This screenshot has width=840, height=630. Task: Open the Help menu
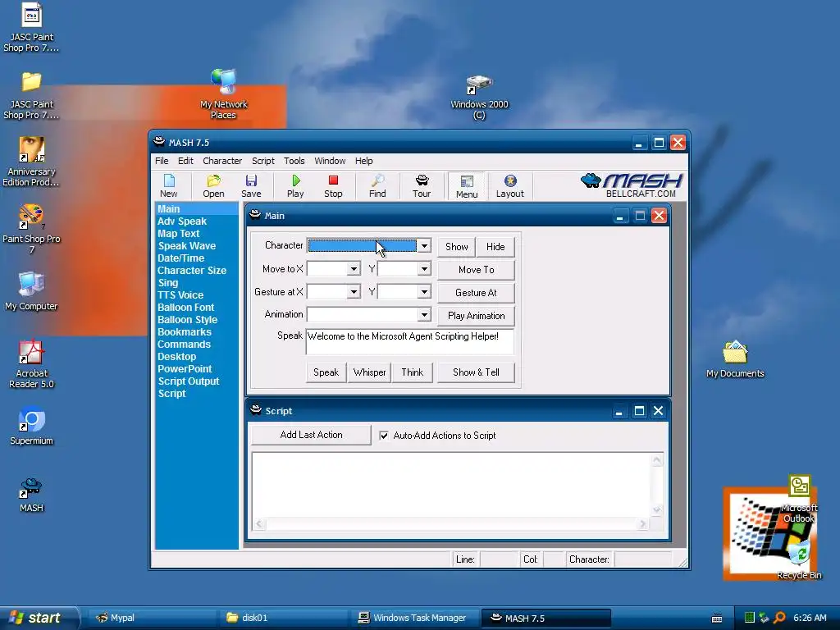tap(363, 161)
